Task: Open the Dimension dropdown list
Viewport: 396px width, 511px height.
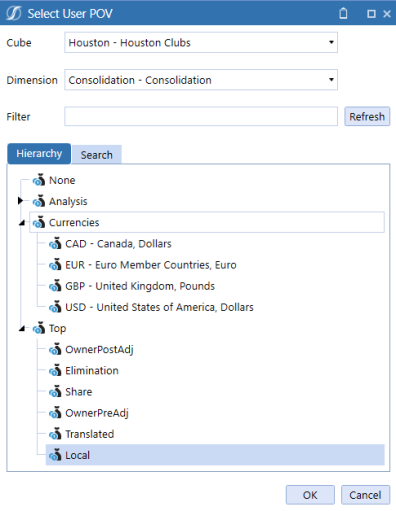Action: pyautogui.click(x=331, y=80)
